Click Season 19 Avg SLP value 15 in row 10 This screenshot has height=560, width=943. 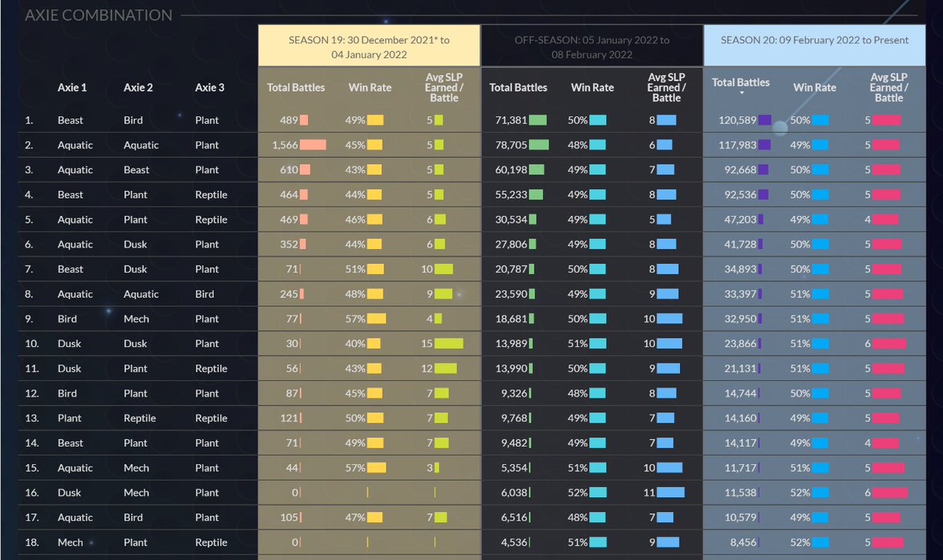pos(427,344)
